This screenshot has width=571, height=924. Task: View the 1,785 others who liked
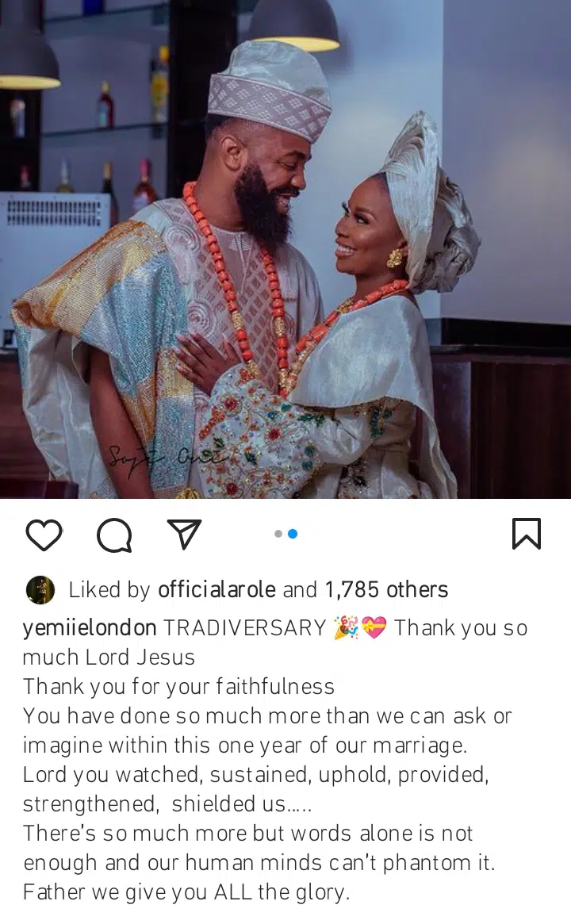pos(386,589)
